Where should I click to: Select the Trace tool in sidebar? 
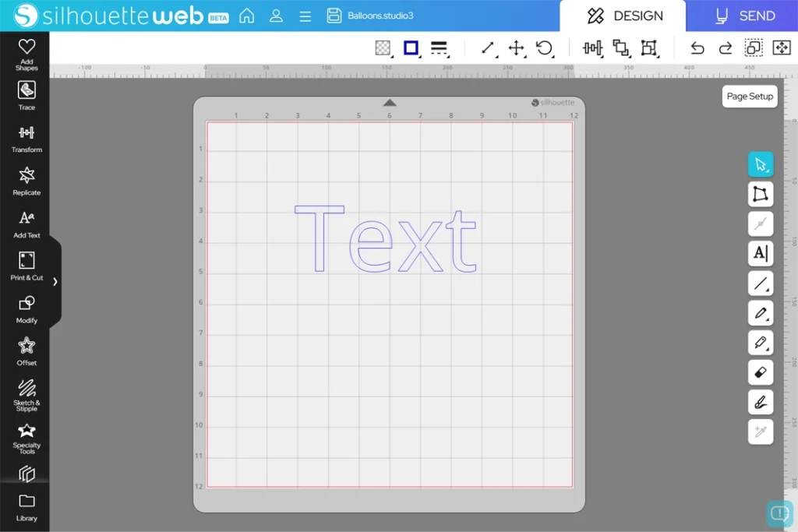tap(26, 95)
